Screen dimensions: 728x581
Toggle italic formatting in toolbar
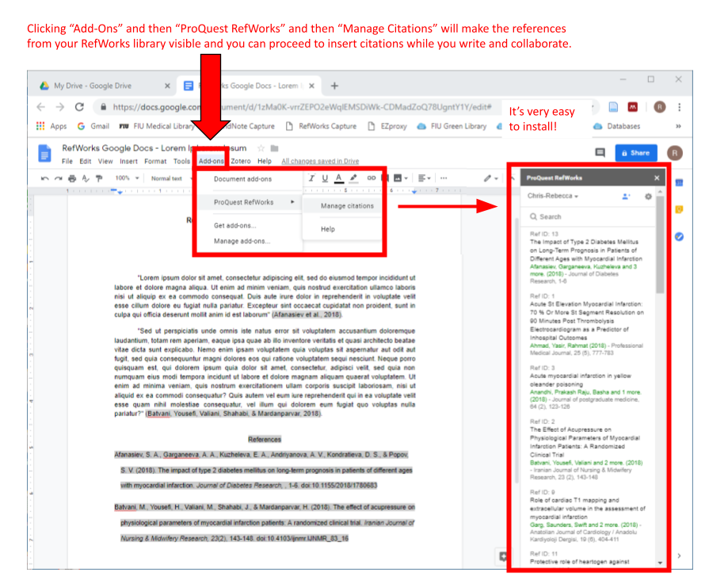point(311,178)
